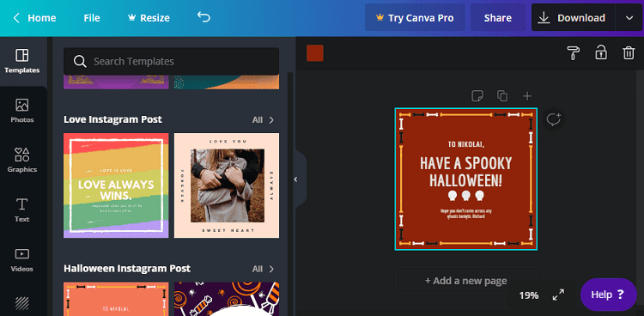Click the add page plus icon
This screenshot has width=644, height=316.
point(527,96)
